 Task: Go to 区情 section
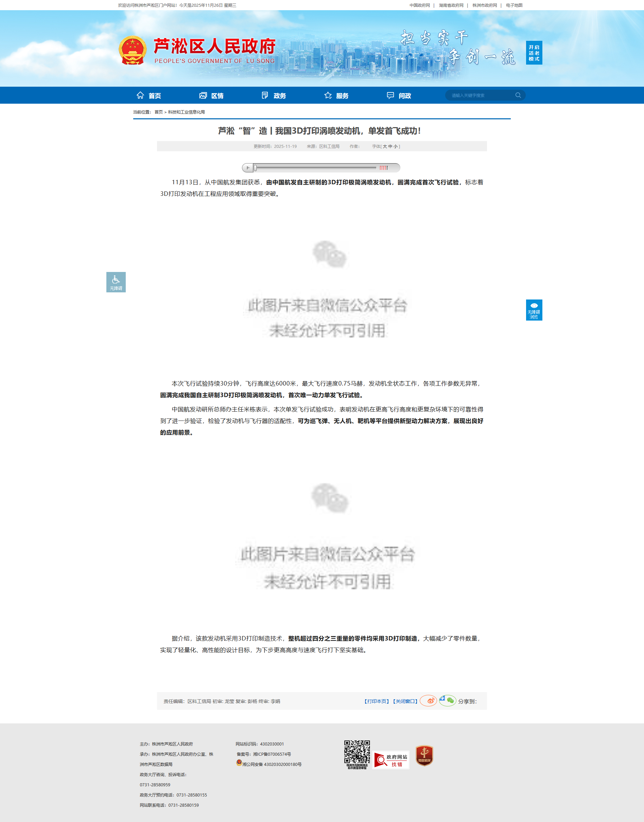point(211,96)
